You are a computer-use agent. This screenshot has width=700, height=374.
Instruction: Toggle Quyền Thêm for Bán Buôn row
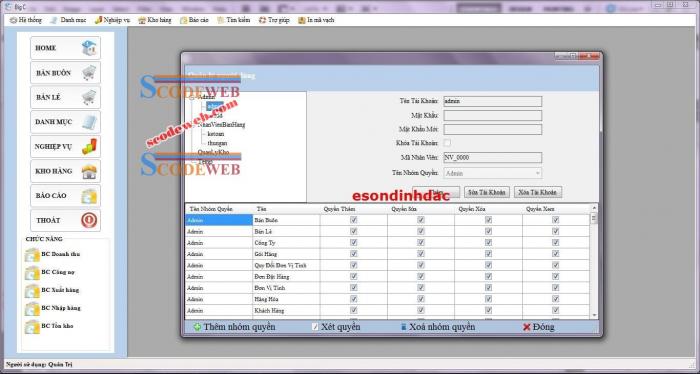click(354, 220)
